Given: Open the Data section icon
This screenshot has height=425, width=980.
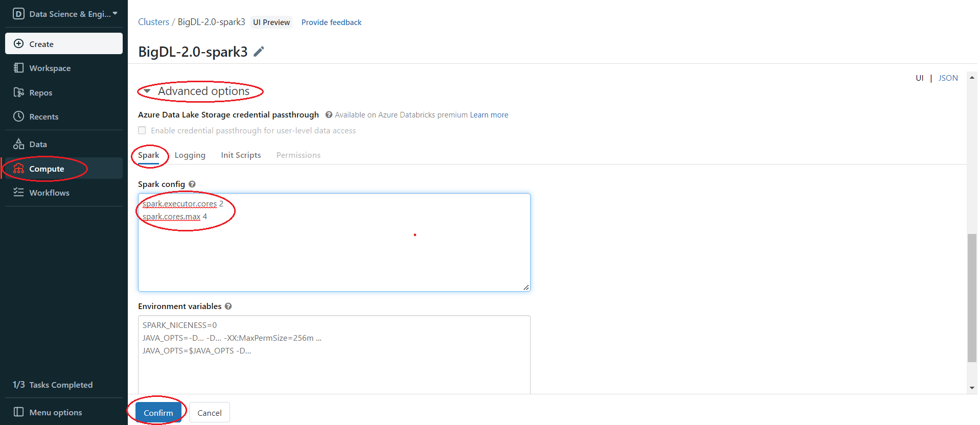Looking at the screenshot, I should point(18,144).
